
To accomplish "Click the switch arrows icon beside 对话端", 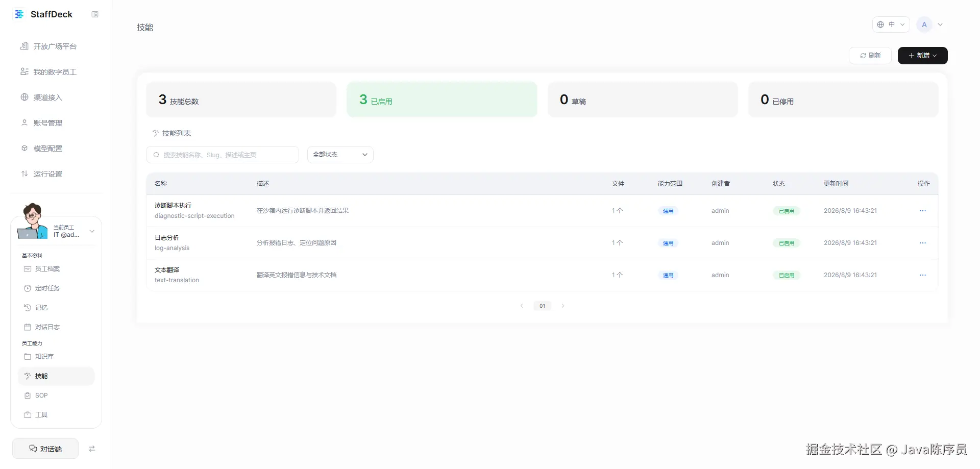I will click(x=92, y=449).
